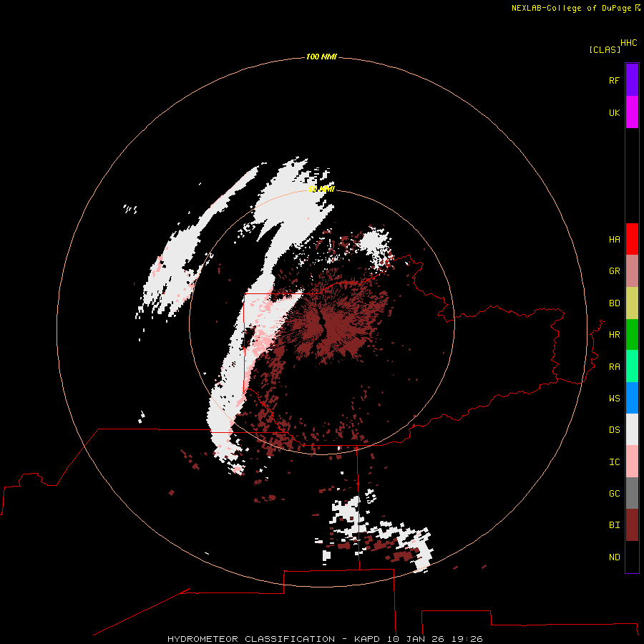Click the 10 JAN 26 date stamp
The width and height of the screenshot is (644, 644).
click(x=416, y=639)
